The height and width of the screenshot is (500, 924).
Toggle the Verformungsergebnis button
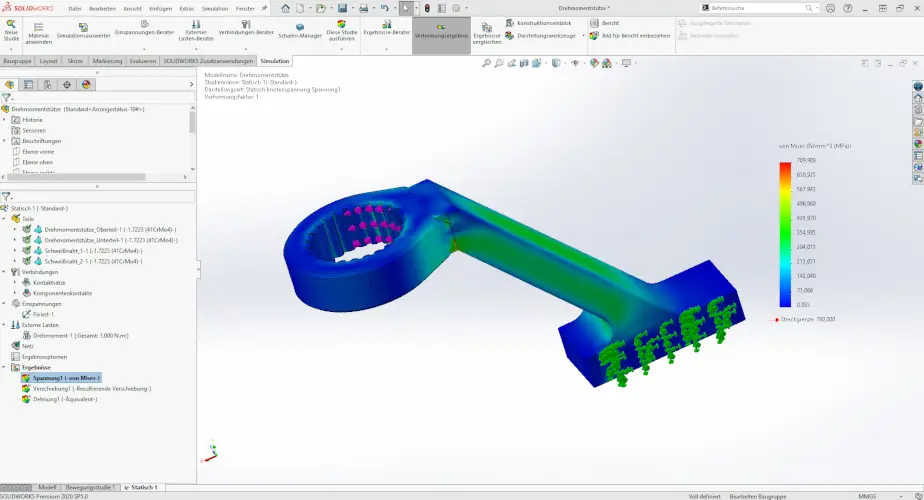pyautogui.click(x=441, y=31)
